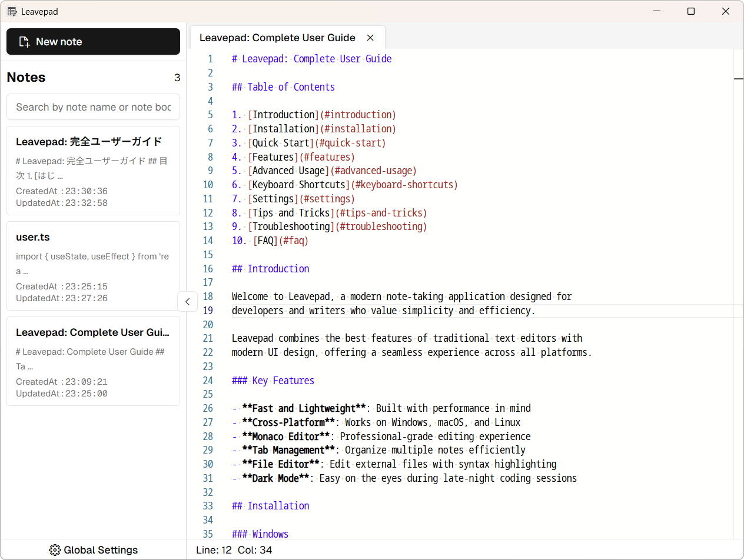Click the '**Fast and Lightweight**' bullet
This screenshot has height=560, width=744.
click(x=381, y=408)
